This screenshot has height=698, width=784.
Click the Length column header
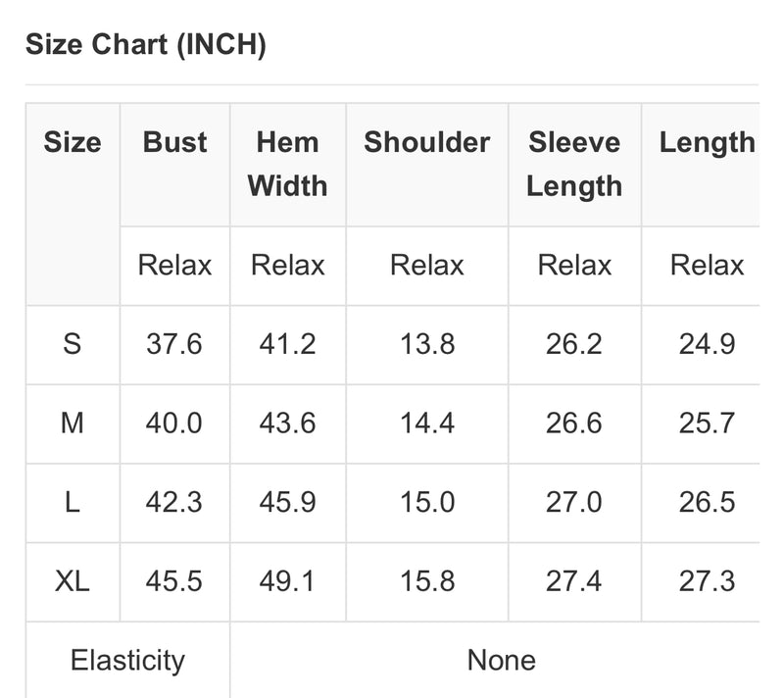pos(707,142)
